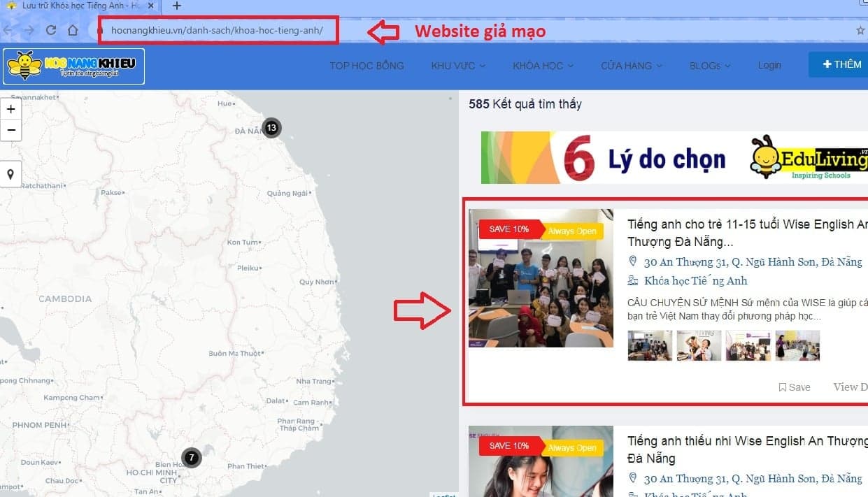Viewport: 868px width, 497px height.
Task: Click the THÊM add button
Action: (838, 64)
